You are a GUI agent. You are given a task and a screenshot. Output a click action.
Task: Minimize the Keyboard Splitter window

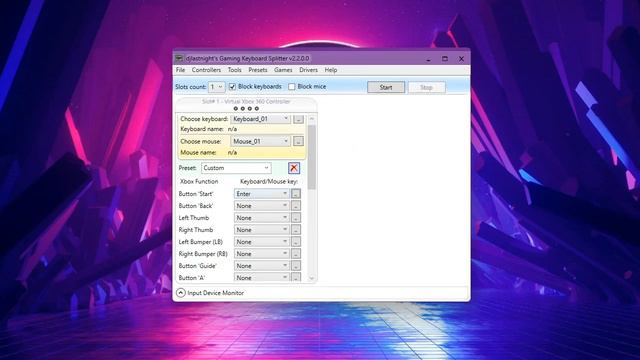pos(429,59)
